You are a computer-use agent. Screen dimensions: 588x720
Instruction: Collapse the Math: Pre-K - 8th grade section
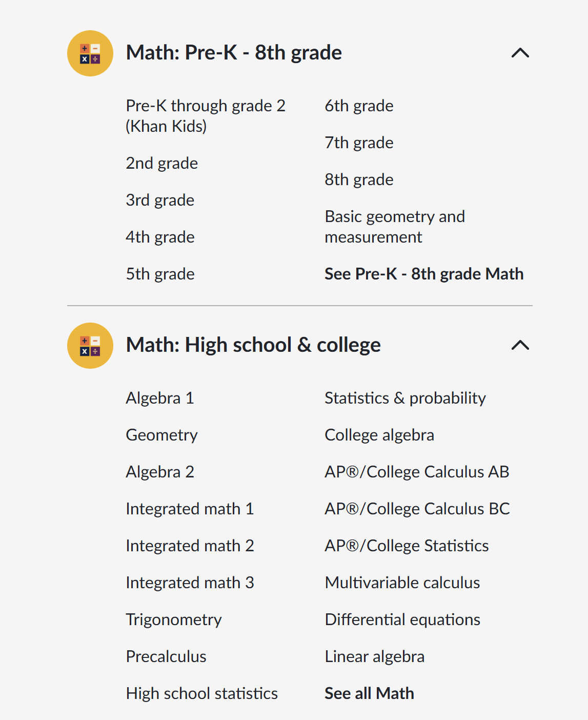click(x=520, y=53)
